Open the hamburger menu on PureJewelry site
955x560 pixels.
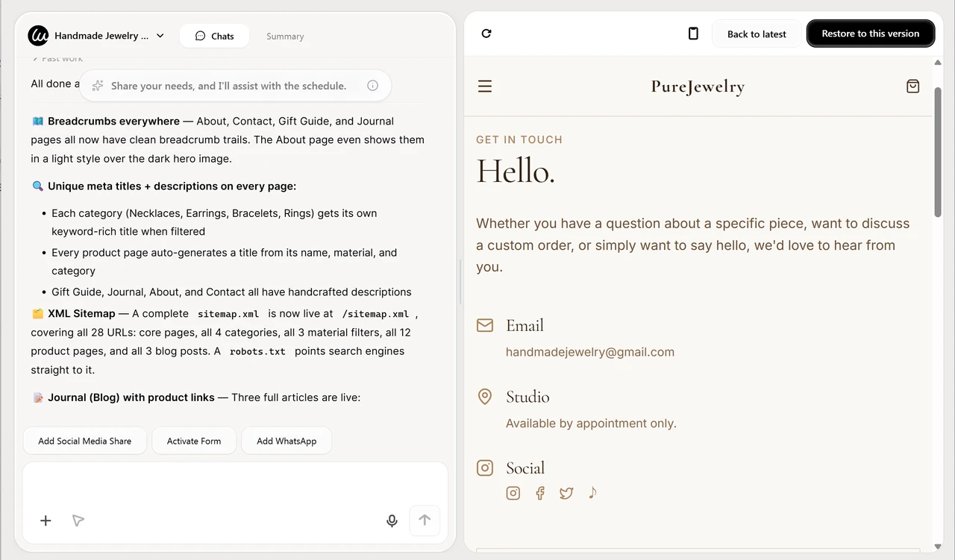(485, 86)
